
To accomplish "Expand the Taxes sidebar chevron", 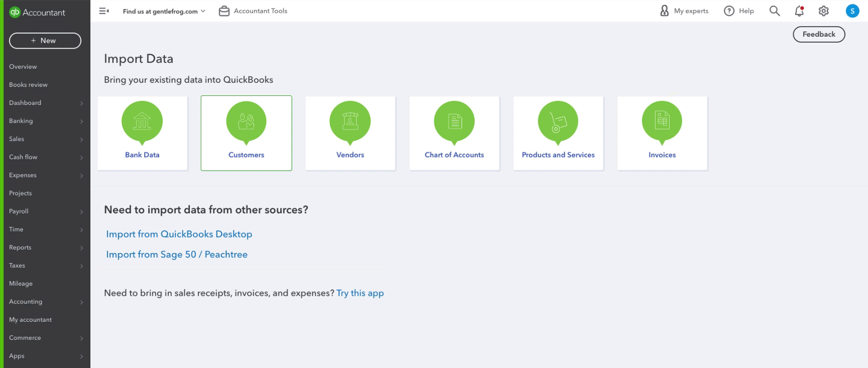I will tap(81, 266).
